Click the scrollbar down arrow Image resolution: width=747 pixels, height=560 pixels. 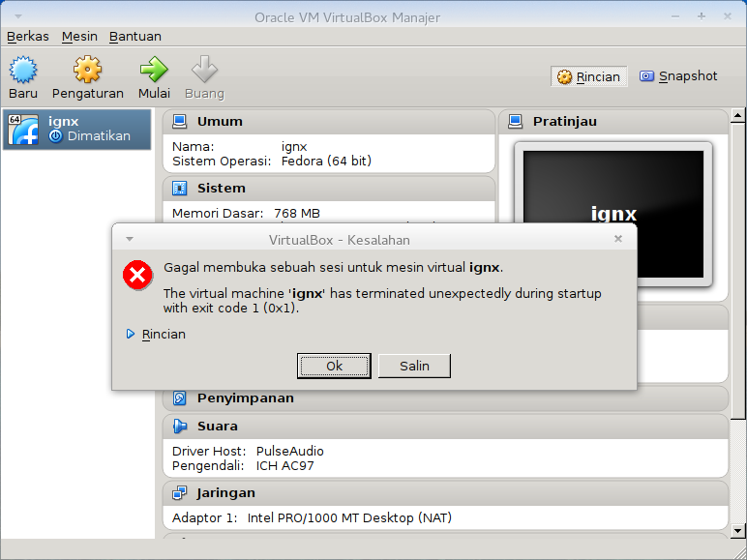point(737,530)
